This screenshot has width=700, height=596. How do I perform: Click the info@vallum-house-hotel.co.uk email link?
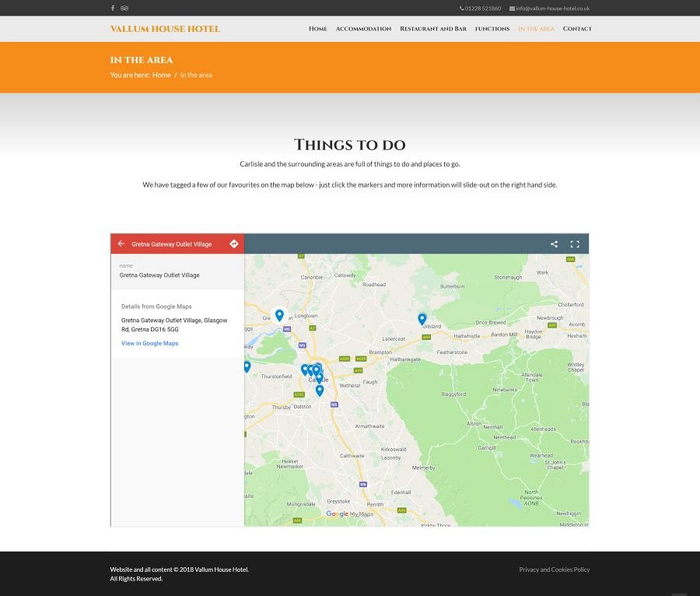pyautogui.click(x=552, y=9)
